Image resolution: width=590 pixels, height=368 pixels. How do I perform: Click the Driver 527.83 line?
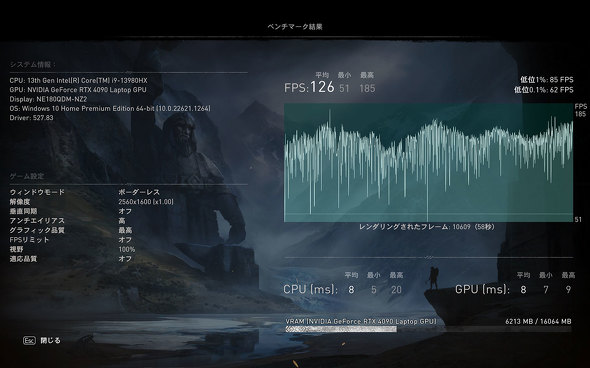[x=31, y=118]
